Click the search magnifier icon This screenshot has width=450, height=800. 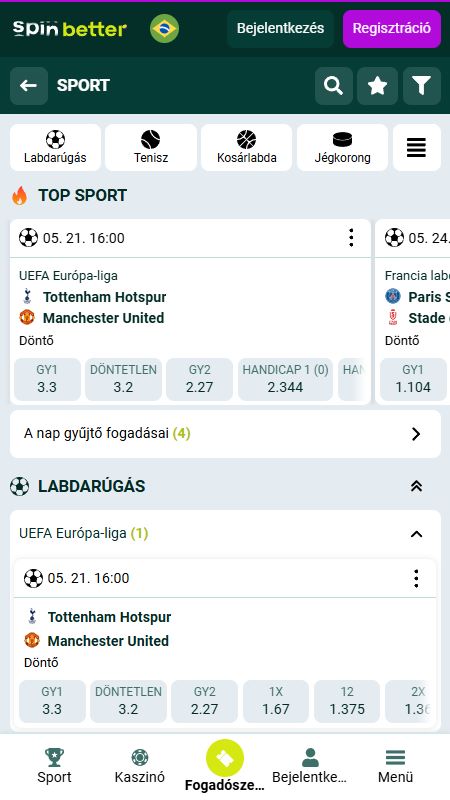(x=334, y=86)
